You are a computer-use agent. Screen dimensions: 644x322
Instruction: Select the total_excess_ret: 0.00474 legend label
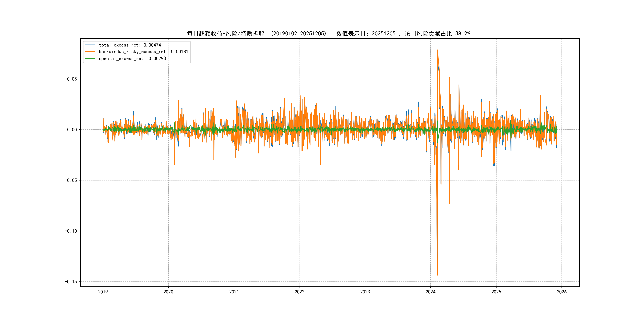(130, 45)
